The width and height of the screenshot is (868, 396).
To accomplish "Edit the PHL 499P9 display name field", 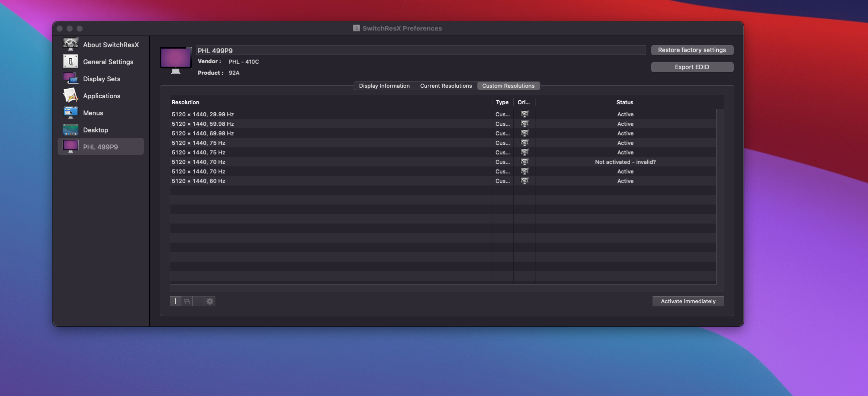I will point(421,50).
